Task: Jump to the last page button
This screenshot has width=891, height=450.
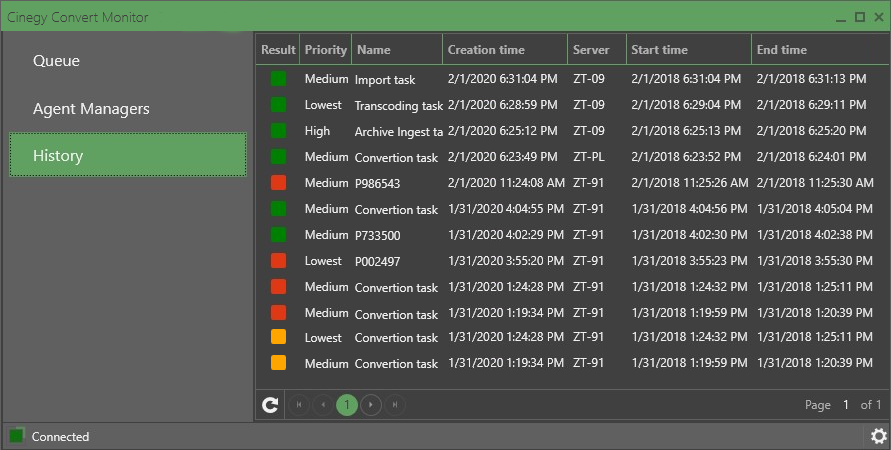Action: click(x=395, y=405)
